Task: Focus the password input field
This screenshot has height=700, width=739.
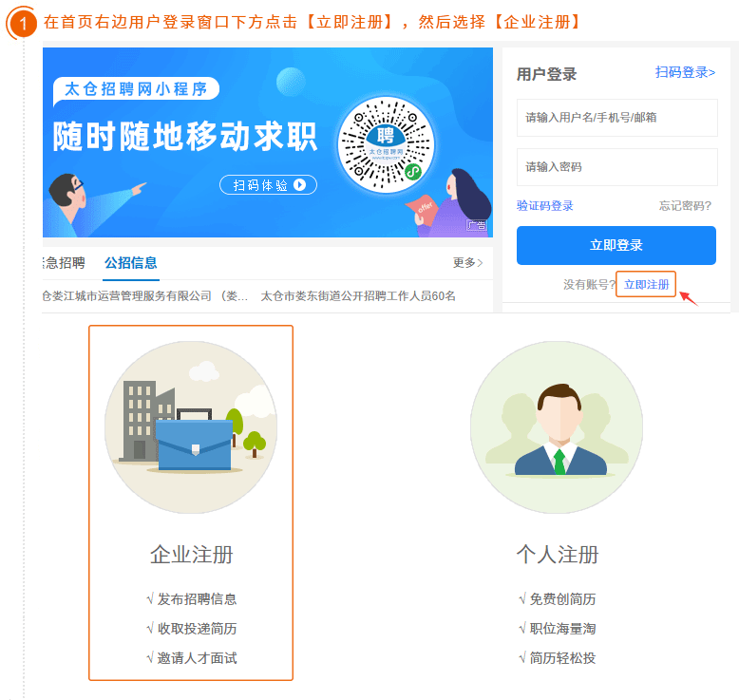Action: (x=616, y=167)
